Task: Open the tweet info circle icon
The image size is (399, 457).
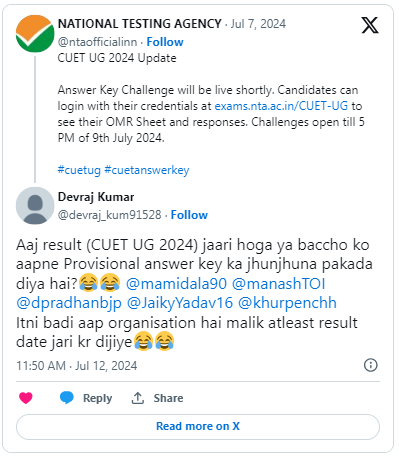Action: pos(371,365)
